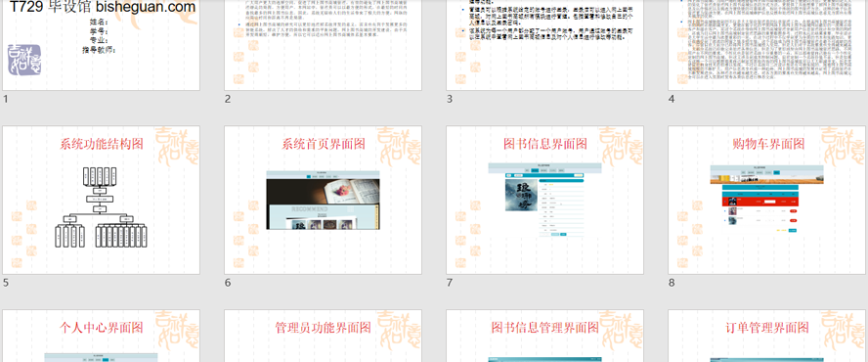This screenshot has width=868, height=362.
Task: Select the 管理员功能界面图 slide thumbnail
Action: click(323, 336)
